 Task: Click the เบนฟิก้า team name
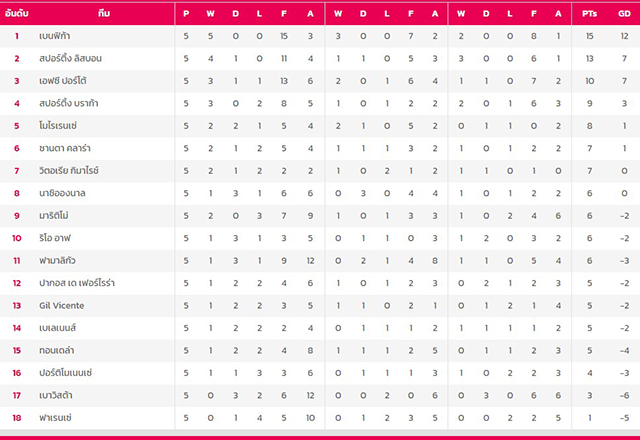click(55, 36)
